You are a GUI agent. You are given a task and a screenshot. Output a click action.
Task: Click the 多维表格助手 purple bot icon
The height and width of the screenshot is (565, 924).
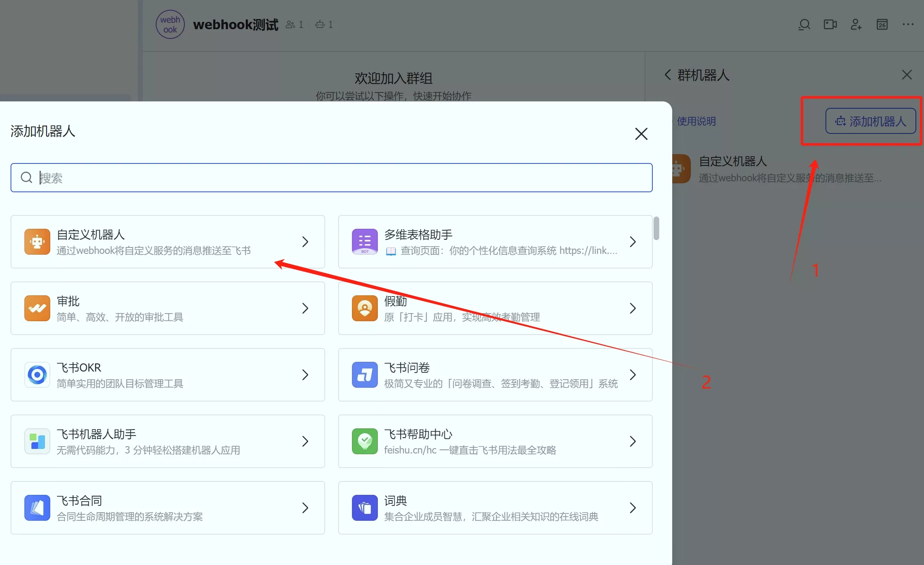[364, 242]
